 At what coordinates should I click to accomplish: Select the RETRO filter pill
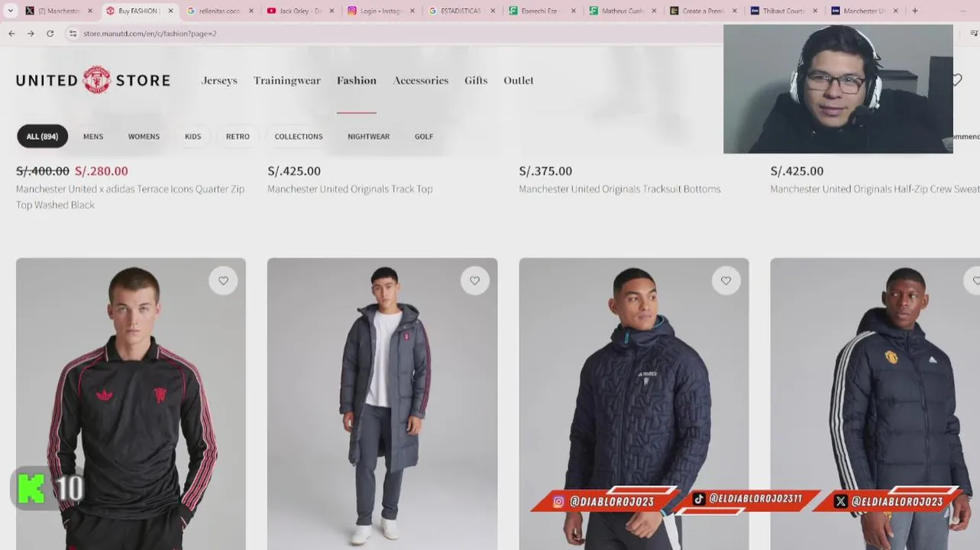238,137
